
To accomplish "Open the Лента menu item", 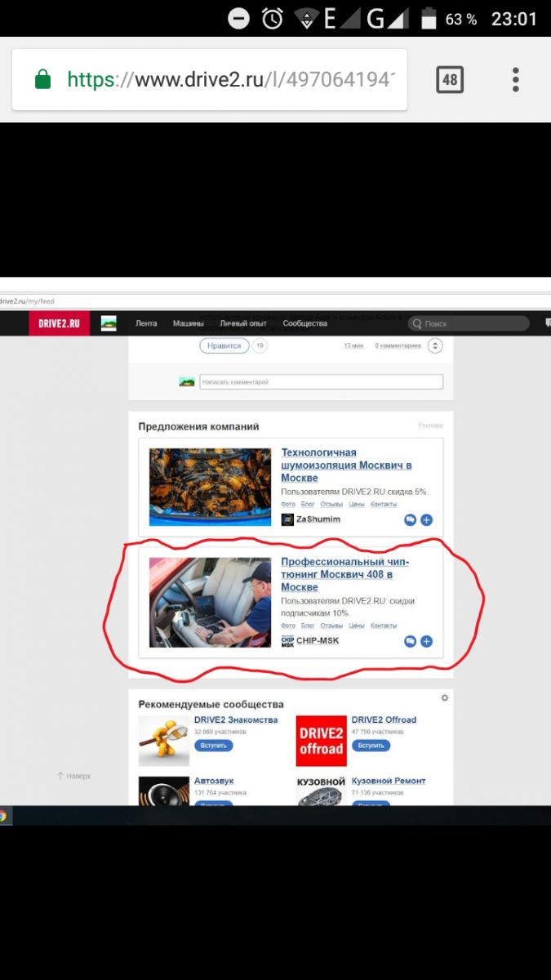I will (146, 323).
